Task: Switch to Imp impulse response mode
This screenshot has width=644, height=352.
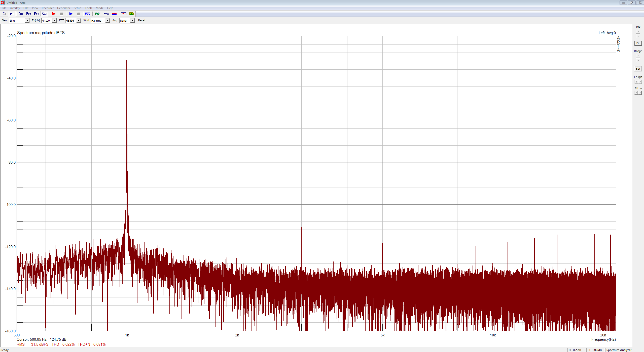Action: (21, 14)
